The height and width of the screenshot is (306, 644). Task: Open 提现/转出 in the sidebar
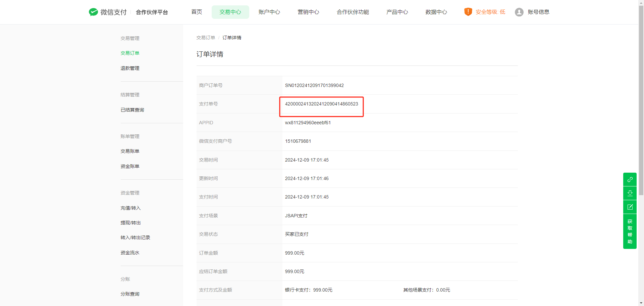[x=130, y=223]
